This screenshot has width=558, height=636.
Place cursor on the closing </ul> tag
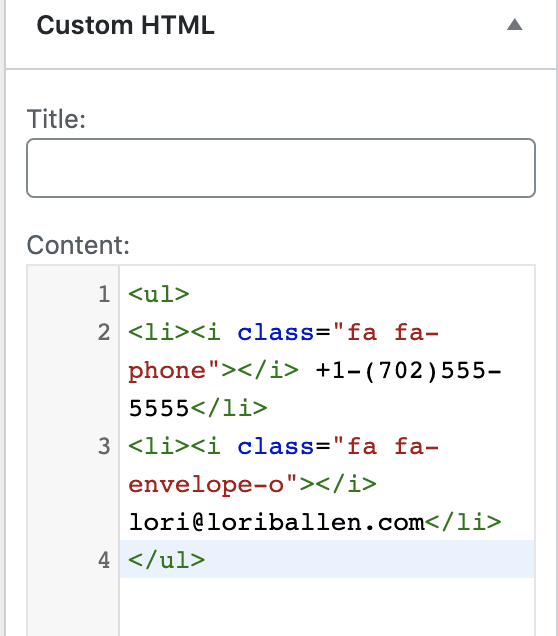tap(167, 560)
